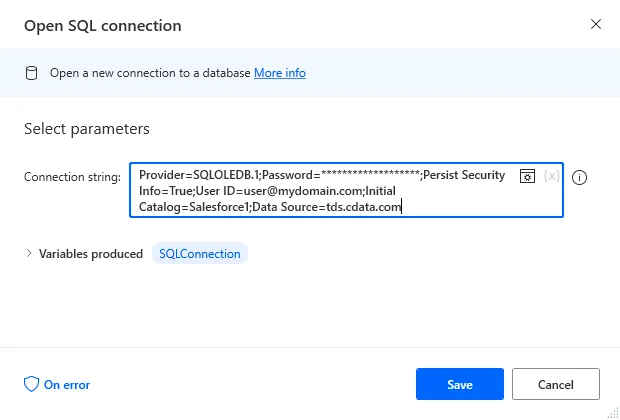Open the More info link
The height and width of the screenshot is (420, 620).
pyautogui.click(x=279, y=73)
